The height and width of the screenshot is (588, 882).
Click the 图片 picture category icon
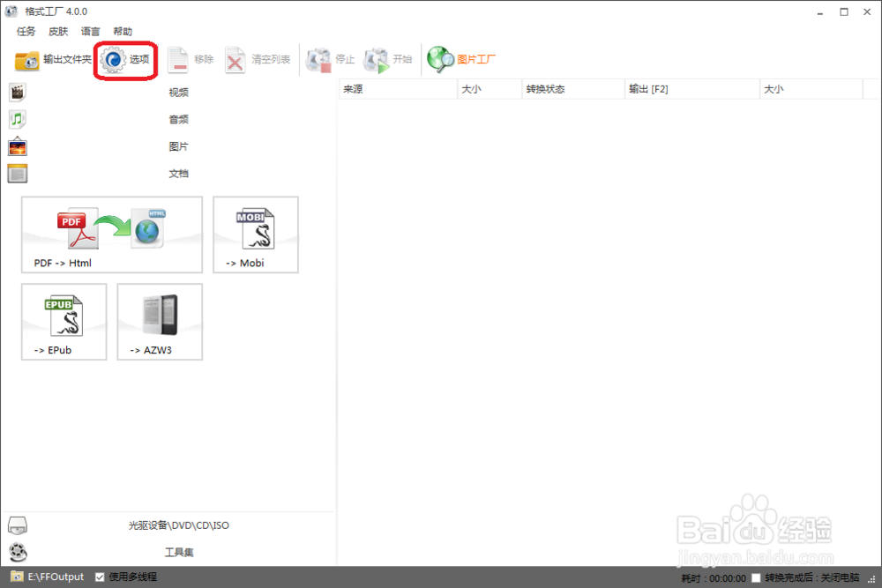18,146
